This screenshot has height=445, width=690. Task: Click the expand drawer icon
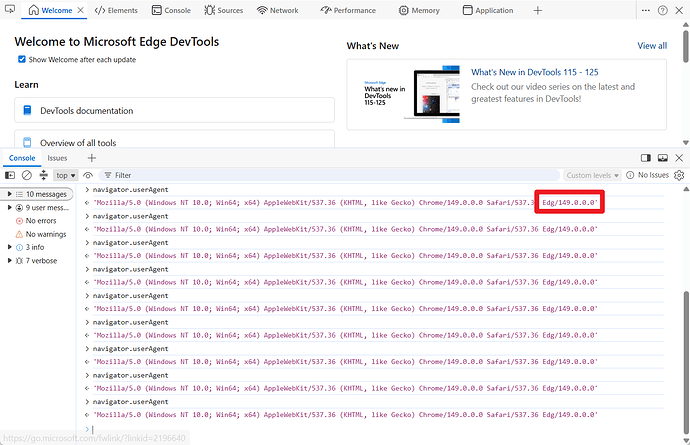[x=662, y=158]
